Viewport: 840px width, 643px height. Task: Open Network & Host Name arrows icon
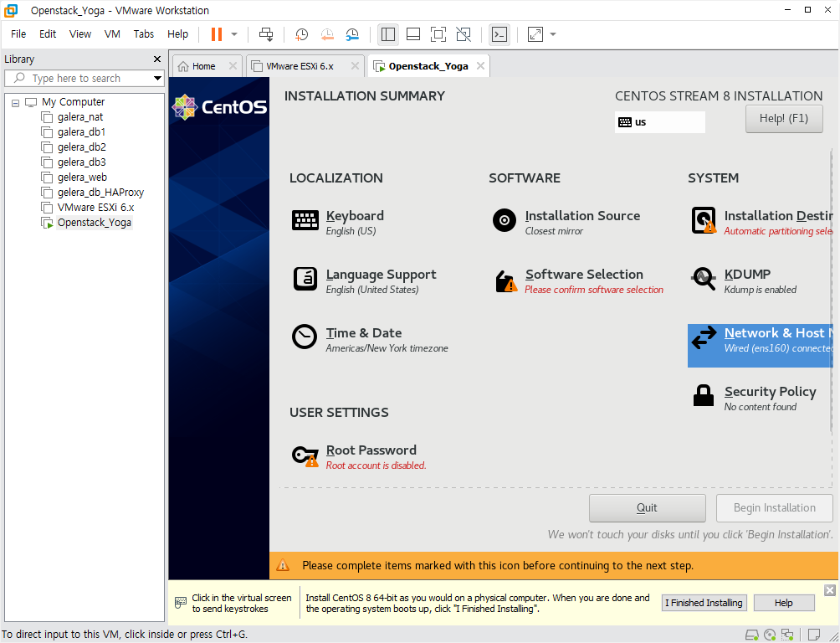tap(704, 338)
